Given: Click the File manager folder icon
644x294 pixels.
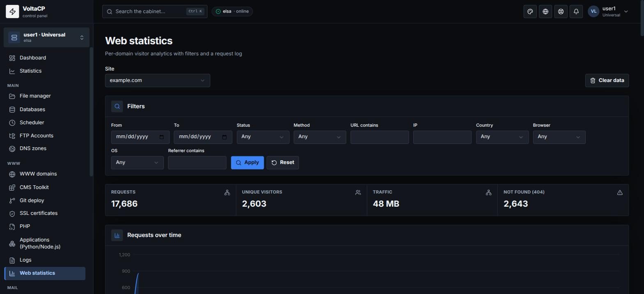Looking at the screenshot, I should [12, 96].
